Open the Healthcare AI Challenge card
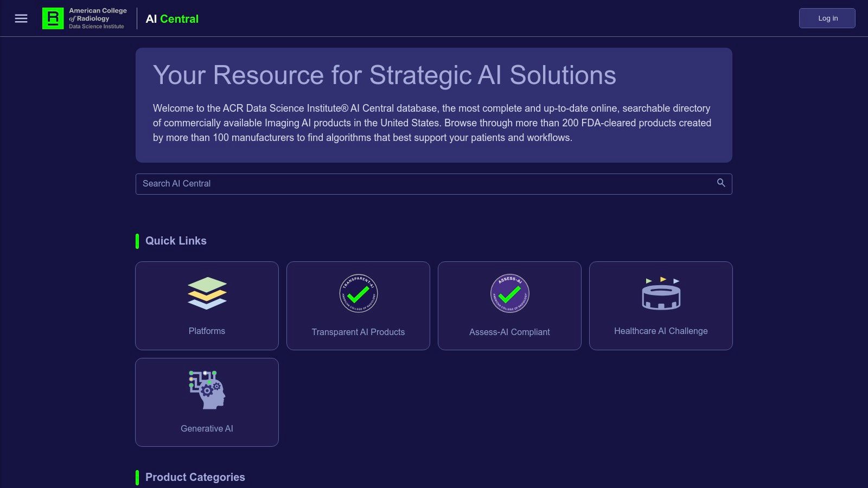 661,305
